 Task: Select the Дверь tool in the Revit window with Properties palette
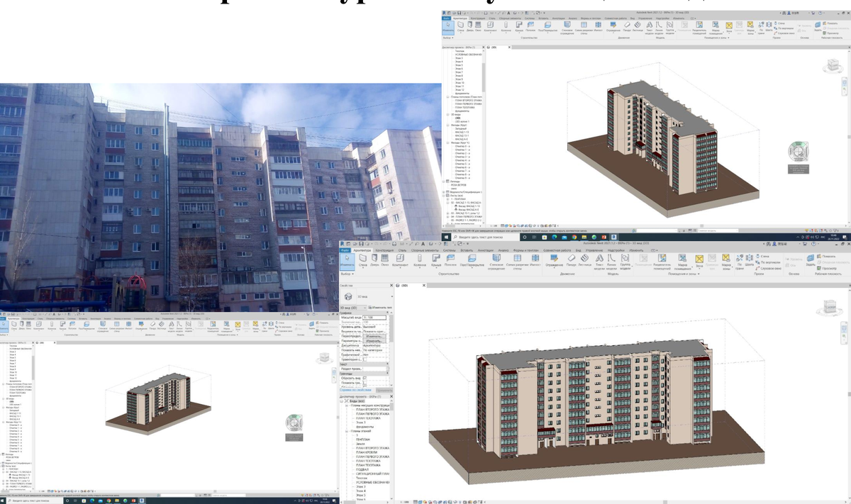coord(374,261)
